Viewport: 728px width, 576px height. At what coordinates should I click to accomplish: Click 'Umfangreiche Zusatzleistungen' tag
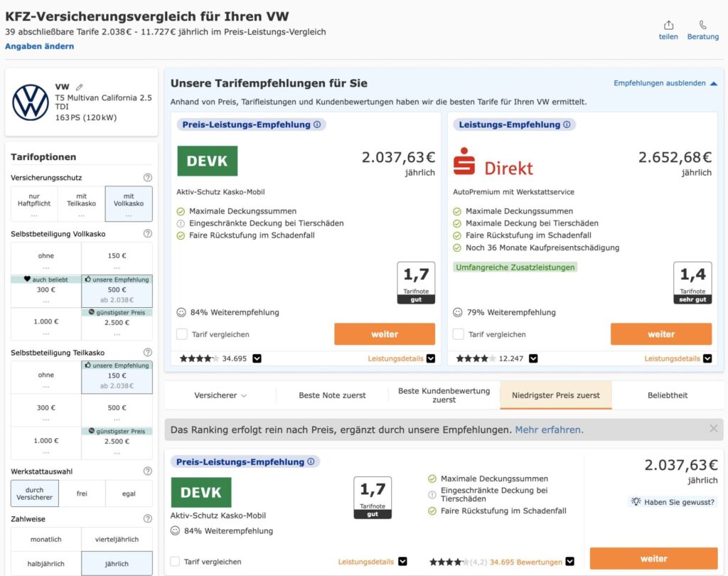tap(515, 267)
